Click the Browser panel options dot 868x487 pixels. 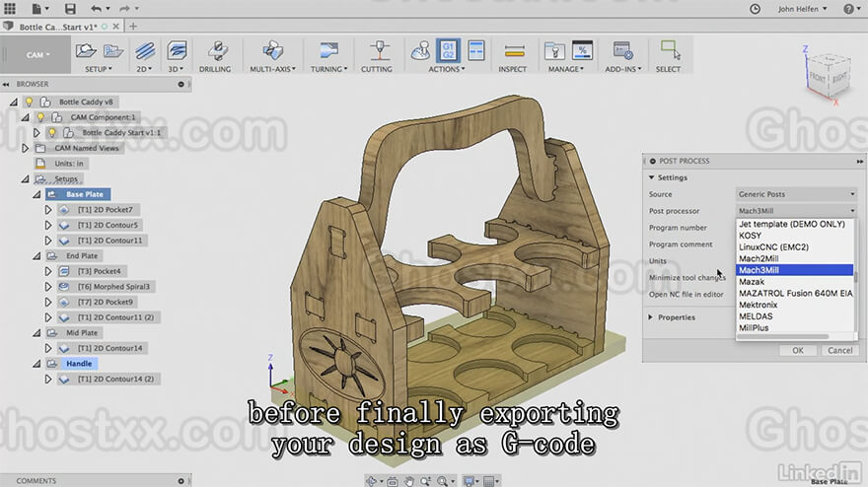[x=181, y=84]
